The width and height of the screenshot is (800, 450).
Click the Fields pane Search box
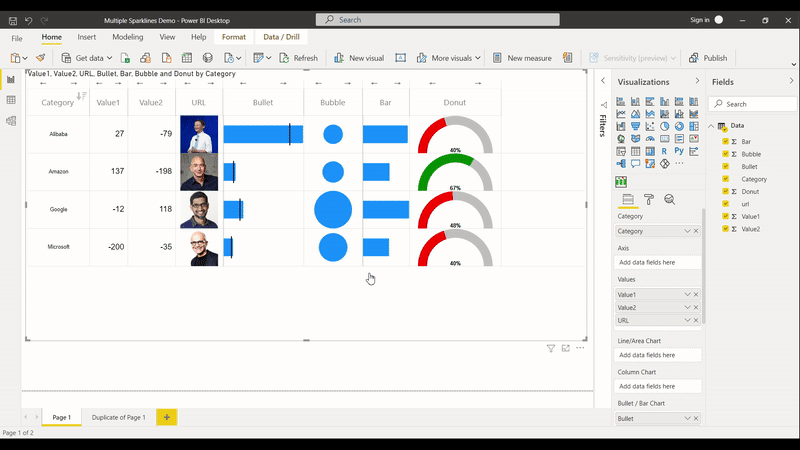[x=753, y=104]
